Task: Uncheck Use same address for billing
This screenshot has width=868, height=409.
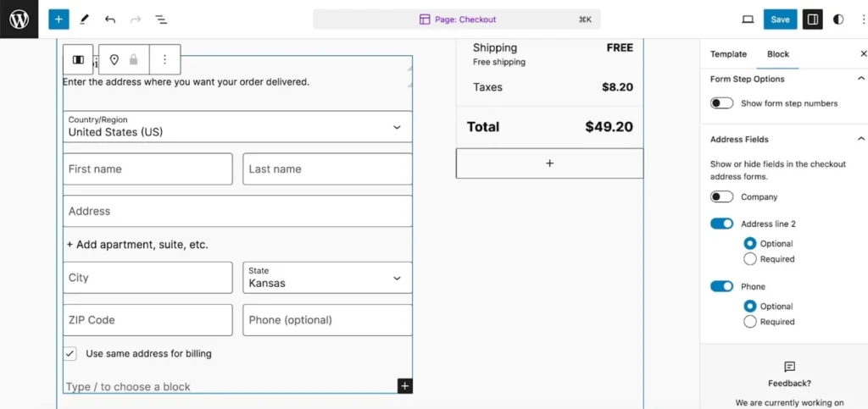Action: point(70,353)
